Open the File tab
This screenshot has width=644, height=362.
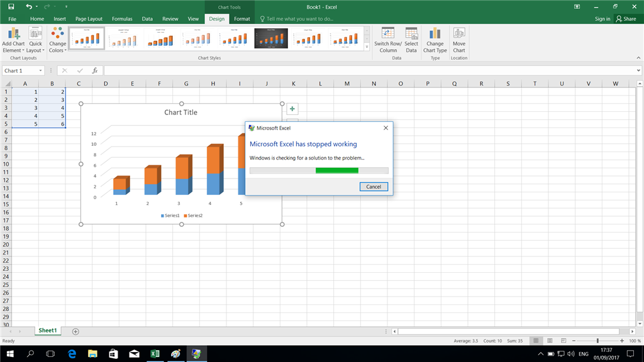click(x=13, y=19)
